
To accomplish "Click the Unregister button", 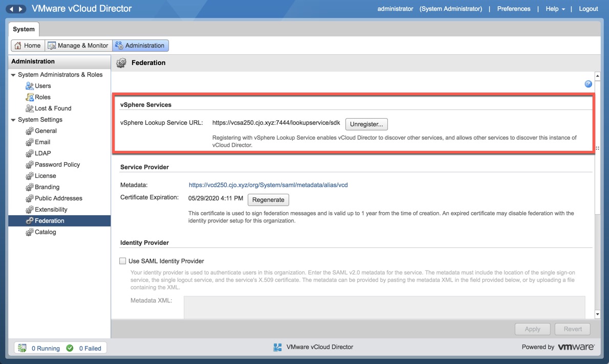I will point(366,124).
